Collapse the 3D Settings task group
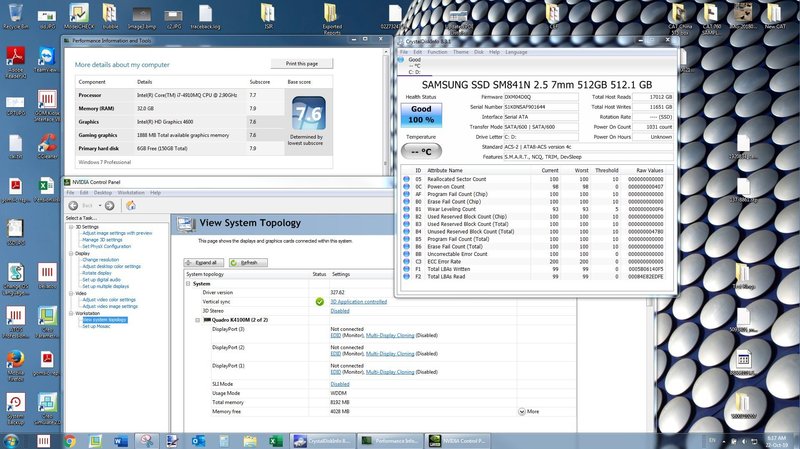The width and height of the screenshot is (800, 449). tap(71, 226)
